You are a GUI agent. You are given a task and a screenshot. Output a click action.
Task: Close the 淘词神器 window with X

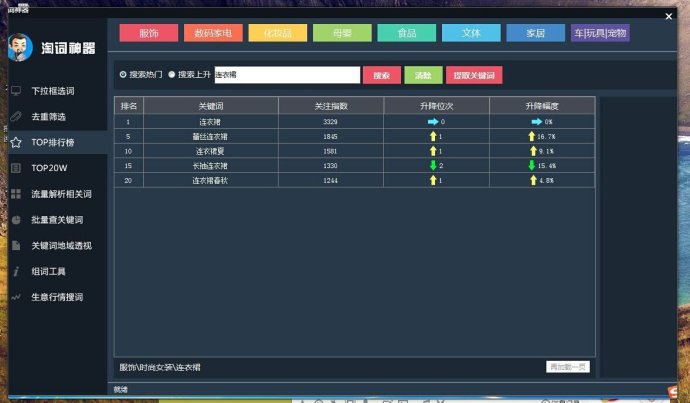tap(668, 16)
